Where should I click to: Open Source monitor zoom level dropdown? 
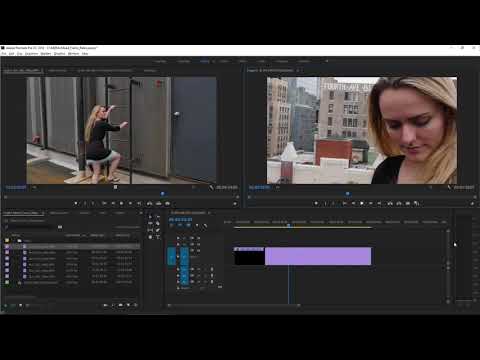34,188
